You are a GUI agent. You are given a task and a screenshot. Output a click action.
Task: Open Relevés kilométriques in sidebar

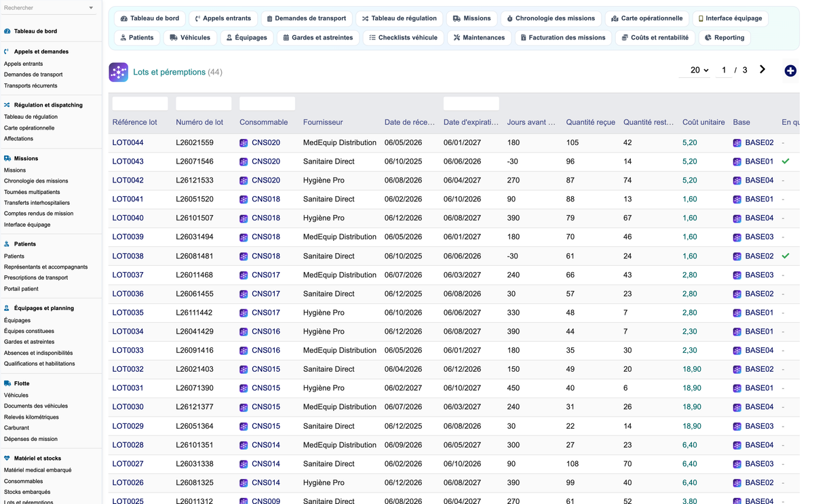tap(31, 417)
